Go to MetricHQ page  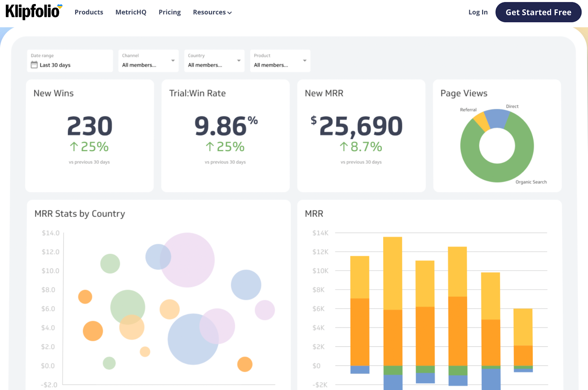131,12
